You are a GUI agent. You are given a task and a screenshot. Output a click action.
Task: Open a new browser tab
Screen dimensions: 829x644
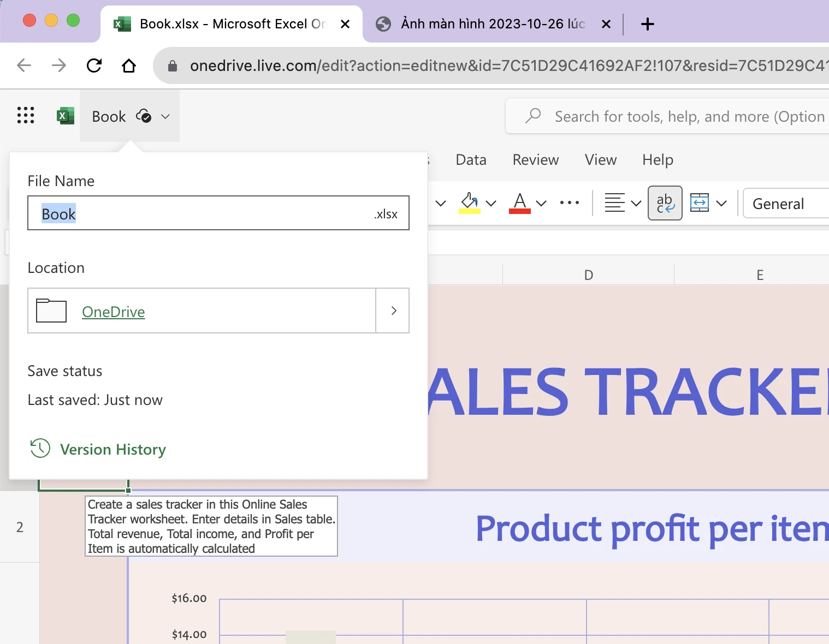click(647, 24)
